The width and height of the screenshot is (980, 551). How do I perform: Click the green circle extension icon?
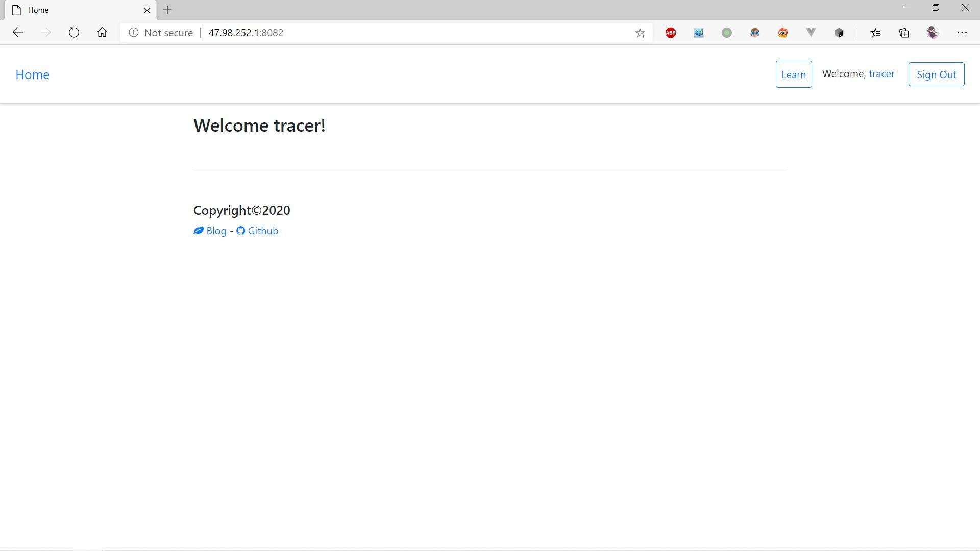(x=727, y=33)
